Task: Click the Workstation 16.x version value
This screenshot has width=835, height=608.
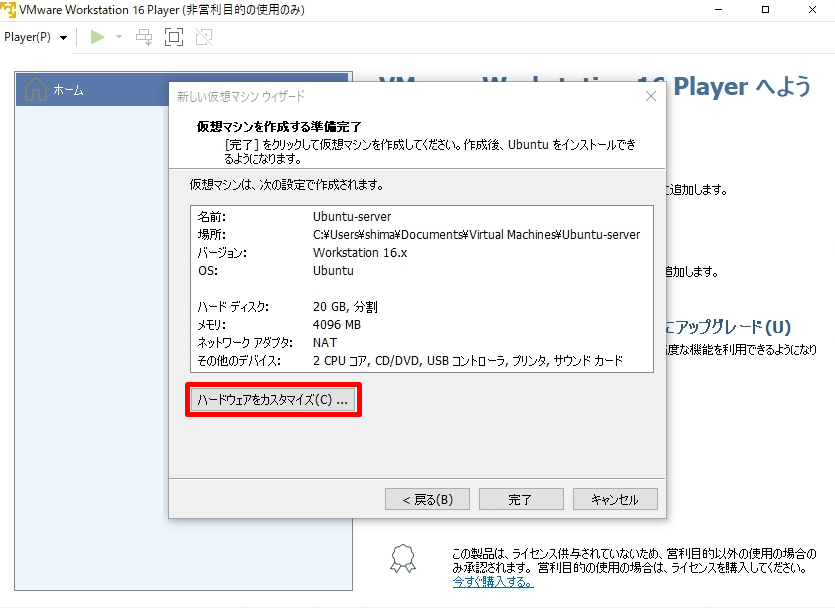Action: 360,253
